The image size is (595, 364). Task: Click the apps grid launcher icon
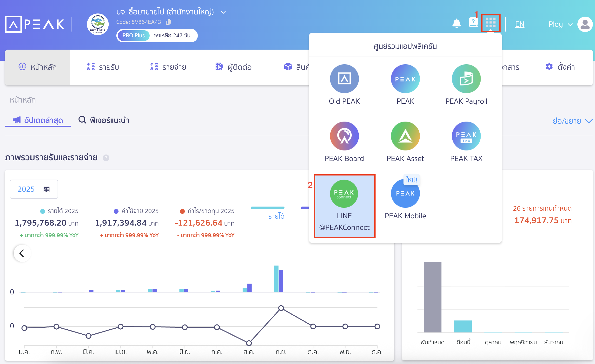pos(491,23)
